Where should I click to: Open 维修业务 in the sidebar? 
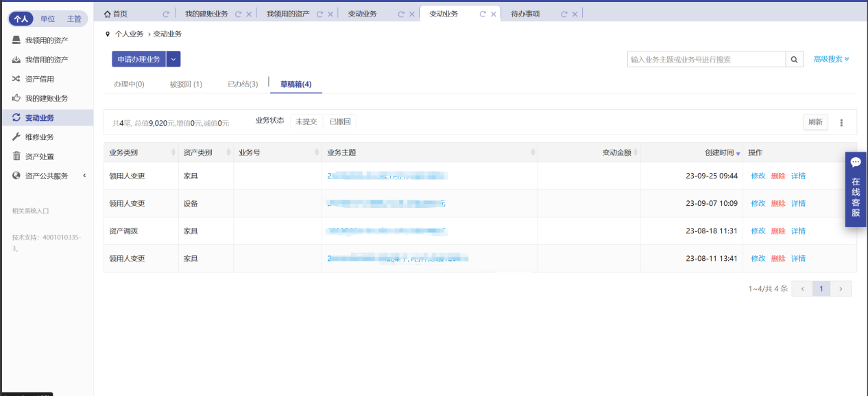point(39,137)
